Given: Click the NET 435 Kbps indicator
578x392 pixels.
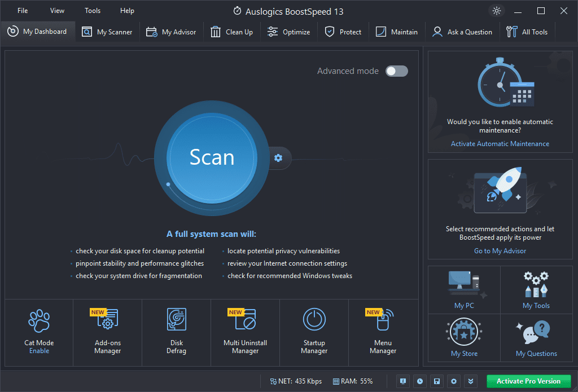Looking at the screenshot, I should pos(296,381).
